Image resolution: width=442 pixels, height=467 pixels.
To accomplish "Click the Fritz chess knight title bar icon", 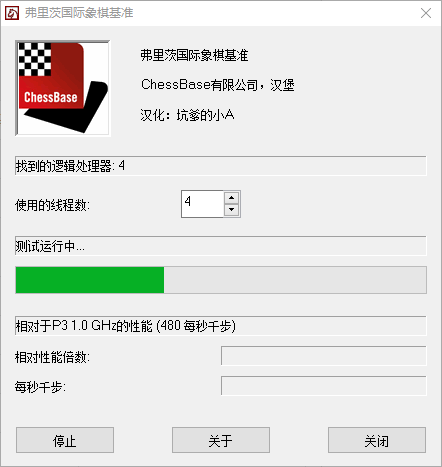I will 12,13.
